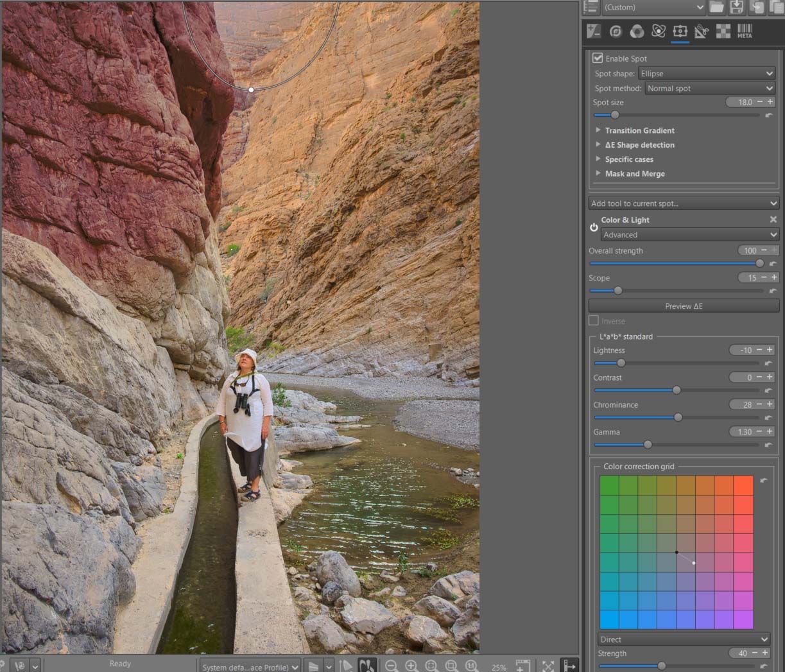Open the Raw tab checkerboard icon
The width and height of the screenshot is (785, 672).
pyautogui.click(x=723, y=31)
